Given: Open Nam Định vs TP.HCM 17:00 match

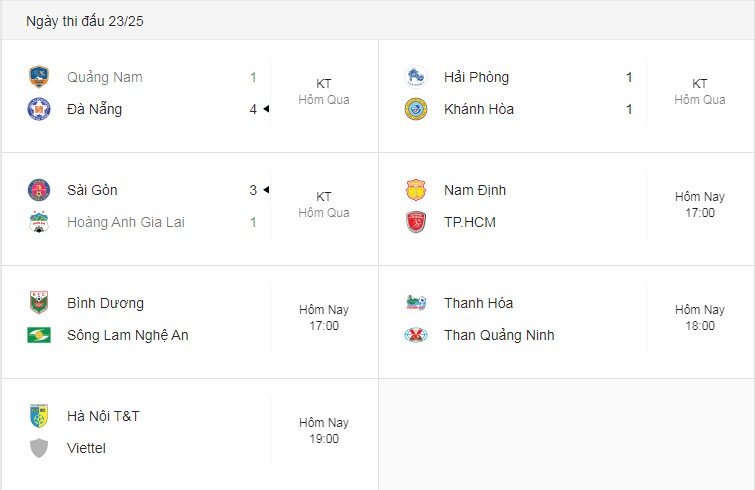Looking at the screenshot, I should [566, 209].
